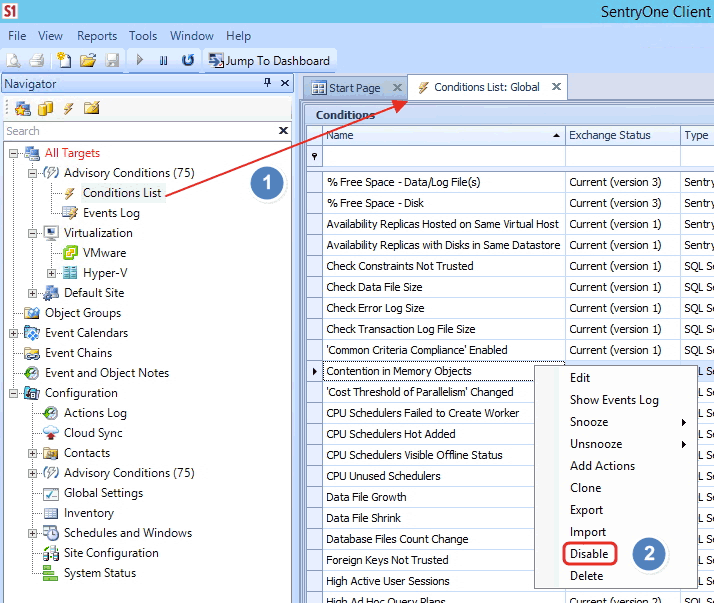Click Jump To Dashboard button
714x603 pixels.
coord(269,61)
